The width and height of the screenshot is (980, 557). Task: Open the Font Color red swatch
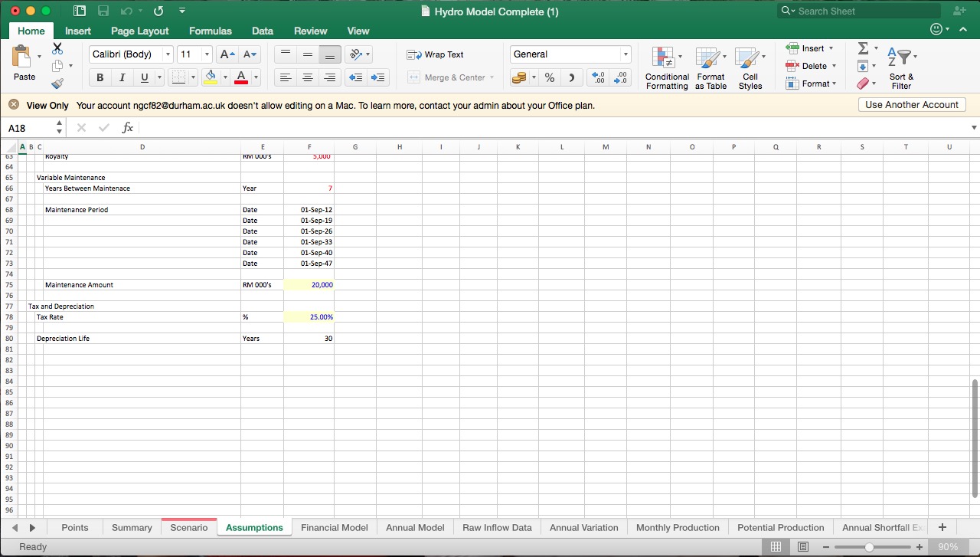(x=240, y=77)
